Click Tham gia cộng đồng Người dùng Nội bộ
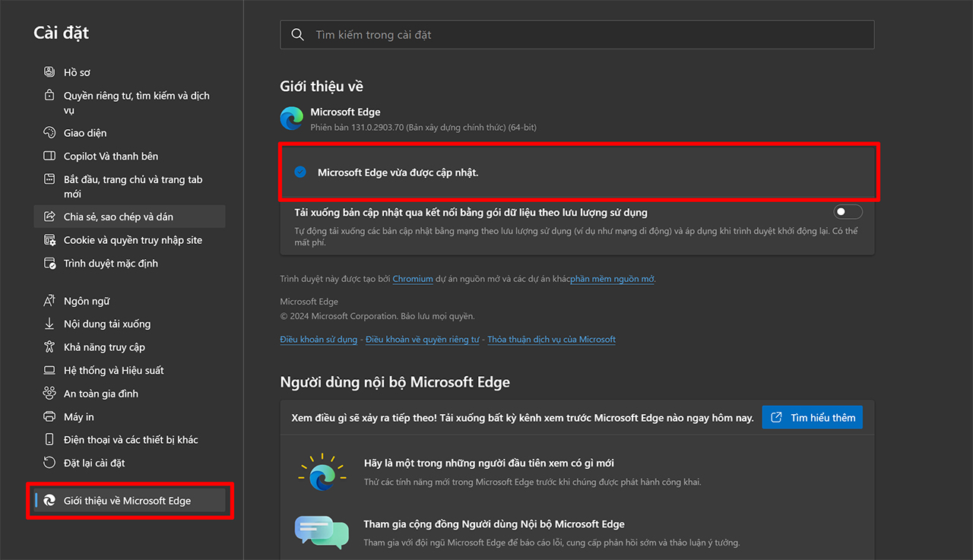This screenshot has width=973, height=560. (494, 524)
